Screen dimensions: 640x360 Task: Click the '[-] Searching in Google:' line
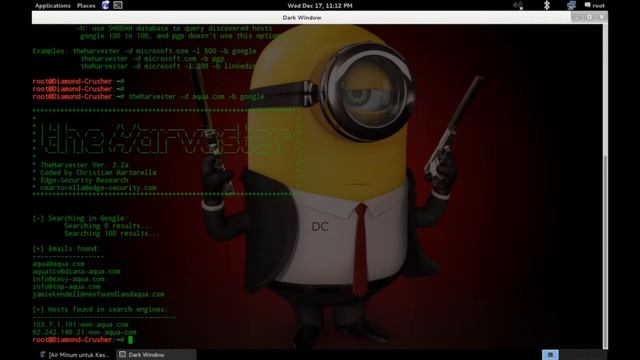click(x=80, y=218)
